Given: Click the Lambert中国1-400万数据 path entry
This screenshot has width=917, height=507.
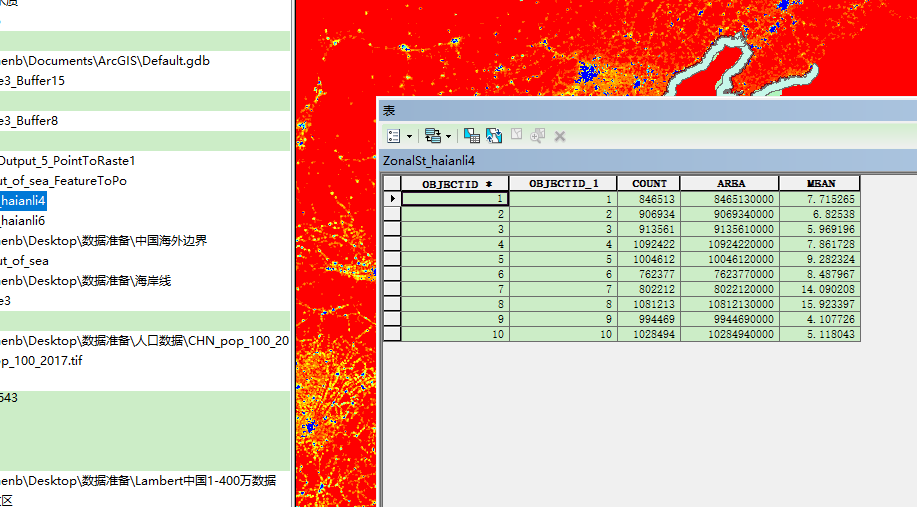Looking at the screenshot, I should point(138,481).
